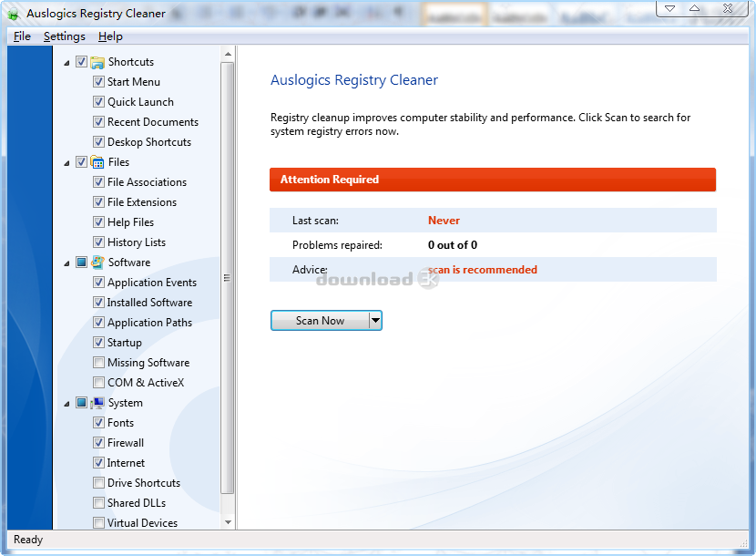
Task: Uncheck the Application Paths checkbox
Action: (98, 323)
